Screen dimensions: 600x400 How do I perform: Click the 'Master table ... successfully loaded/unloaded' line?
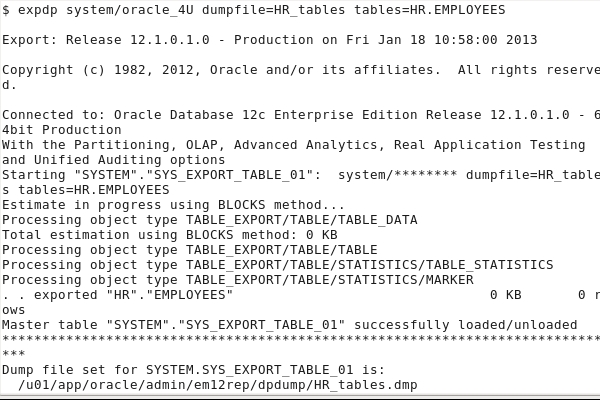[290, 324]
